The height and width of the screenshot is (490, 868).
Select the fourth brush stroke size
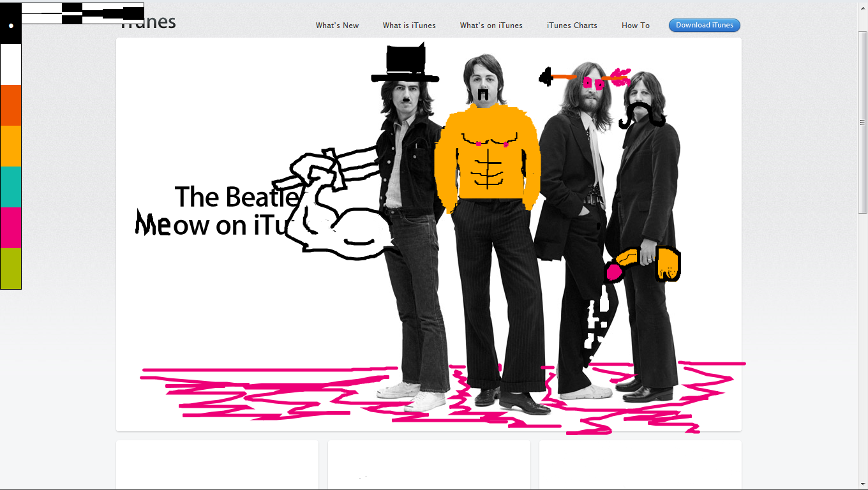tap(93, 13)
